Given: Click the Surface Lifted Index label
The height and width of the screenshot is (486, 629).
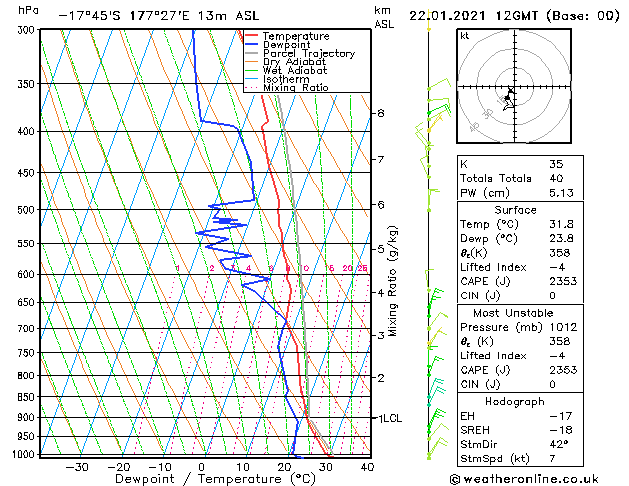Looking at the screenshot, I should coord(493,267).
